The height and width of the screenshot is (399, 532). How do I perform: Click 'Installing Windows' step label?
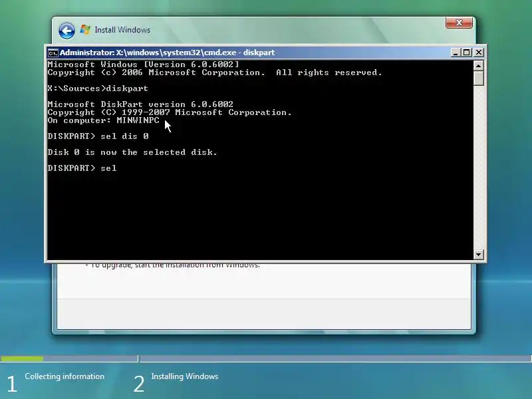[x=185, y=376]
